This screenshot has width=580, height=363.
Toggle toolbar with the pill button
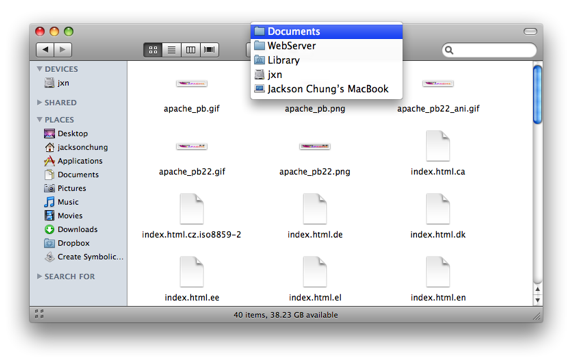pos(530,31)
